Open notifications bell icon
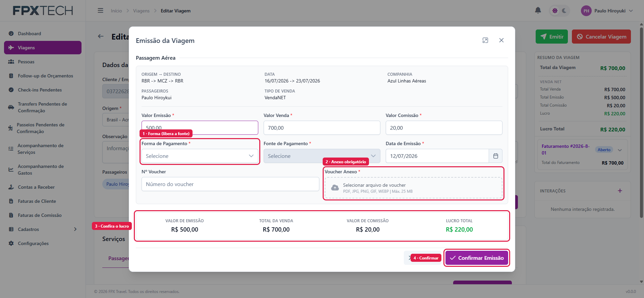644x298 pixels. tap(538, 10)
